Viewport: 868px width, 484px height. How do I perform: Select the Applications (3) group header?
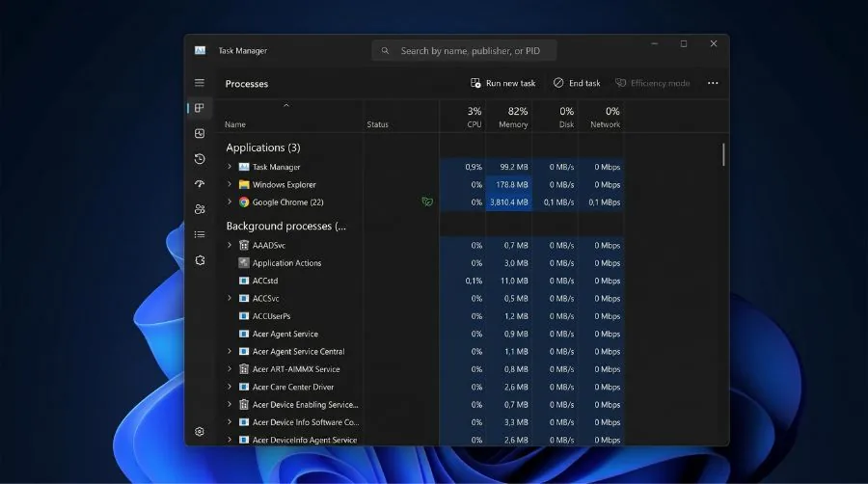coord(263,148)
